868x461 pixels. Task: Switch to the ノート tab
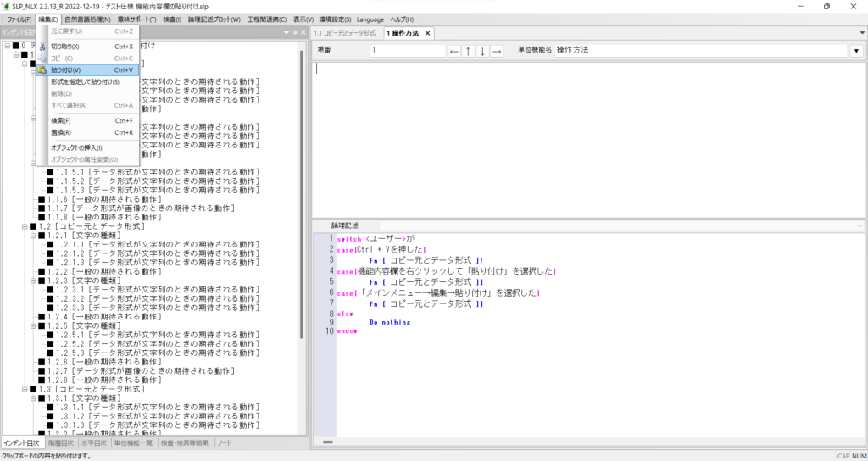tap(225, 442)
